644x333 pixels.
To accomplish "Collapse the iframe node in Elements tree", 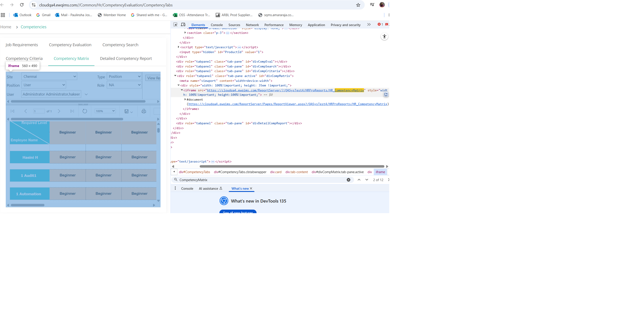I will (182, 90).
